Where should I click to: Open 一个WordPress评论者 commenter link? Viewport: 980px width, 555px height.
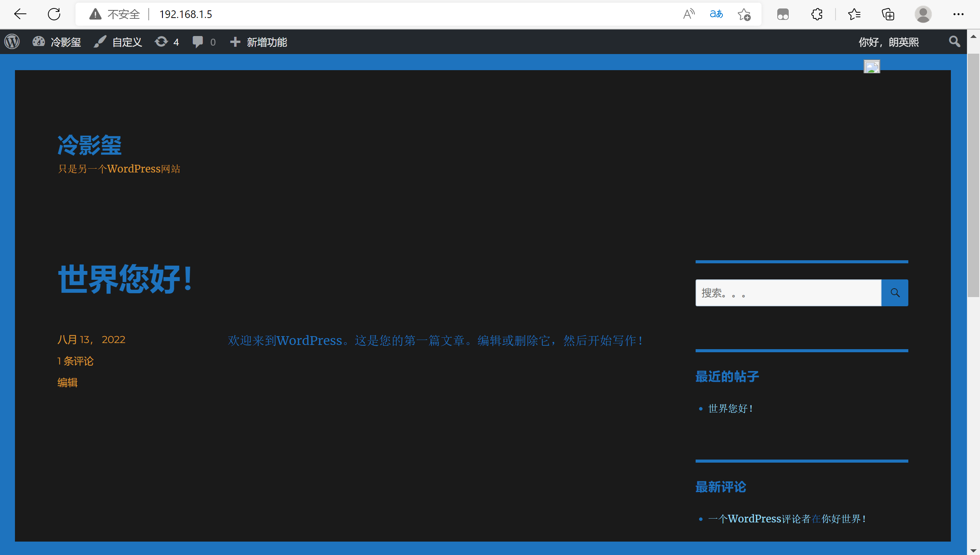pos(759,519)
